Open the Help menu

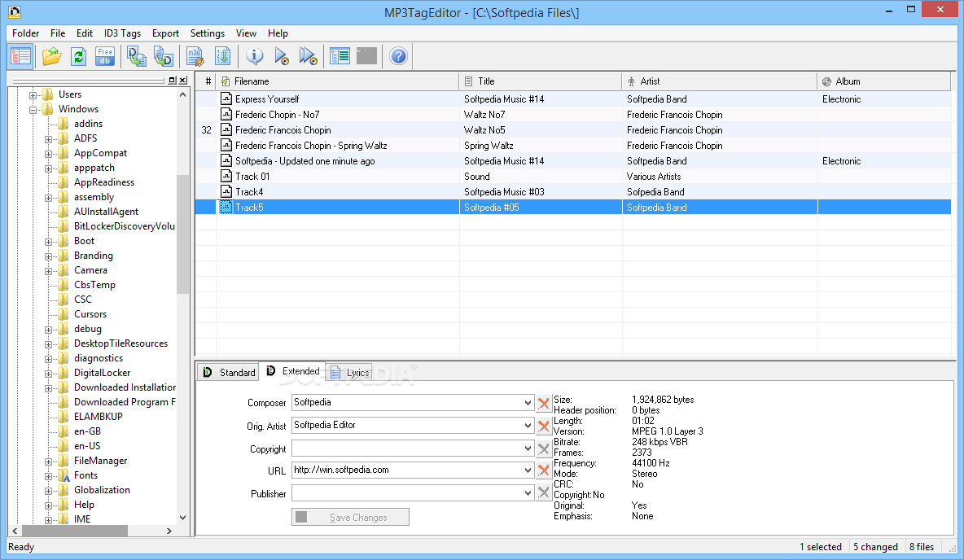click(278, 33)
